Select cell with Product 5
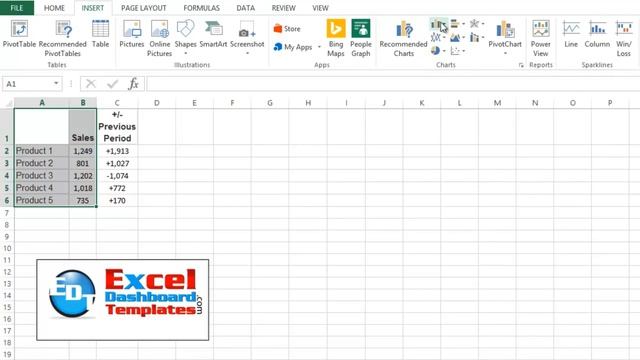The width and height of the screenshot is (640, 360). (41, 200)
